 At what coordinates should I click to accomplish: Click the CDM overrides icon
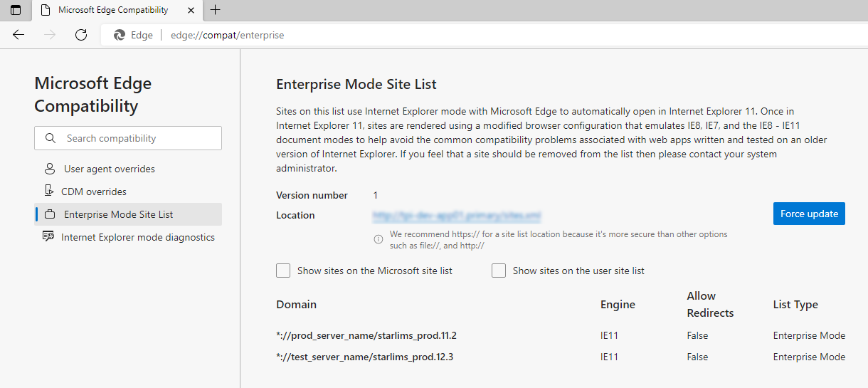(49, 191)
